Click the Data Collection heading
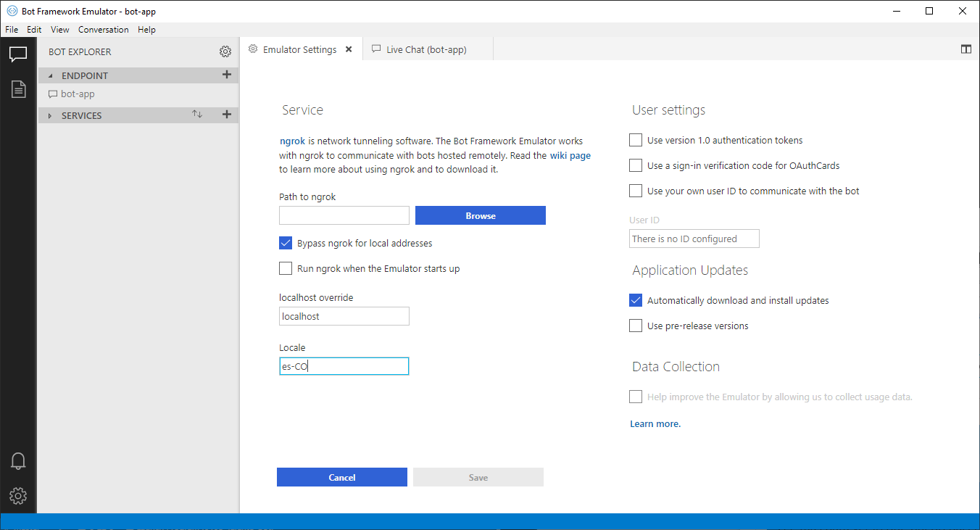980x530 pixels. tap(676, 367)
